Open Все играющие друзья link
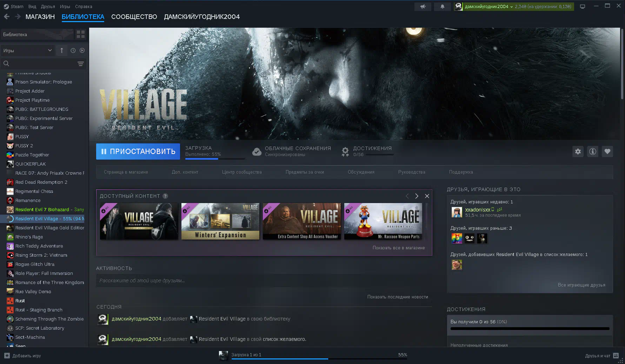 (x=581, y=285)
